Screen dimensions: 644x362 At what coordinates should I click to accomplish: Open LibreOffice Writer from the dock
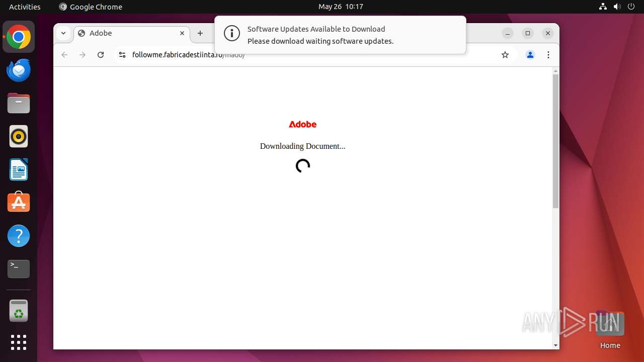(x=19, y=169)
